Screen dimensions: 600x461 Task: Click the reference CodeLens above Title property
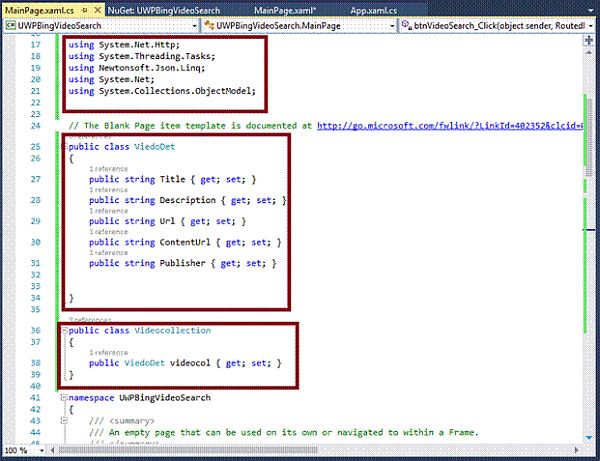coord(109,169)
